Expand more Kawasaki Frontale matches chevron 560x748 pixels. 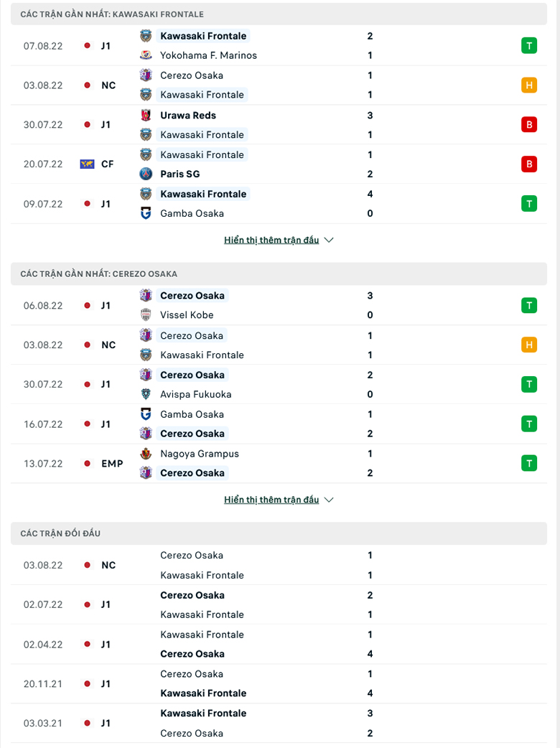coord(329,240)
